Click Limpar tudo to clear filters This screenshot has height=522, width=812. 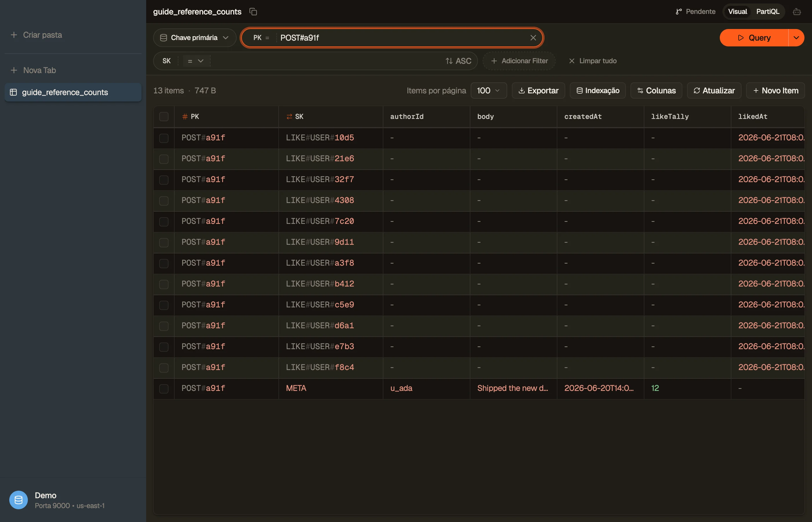pos(592,61)
